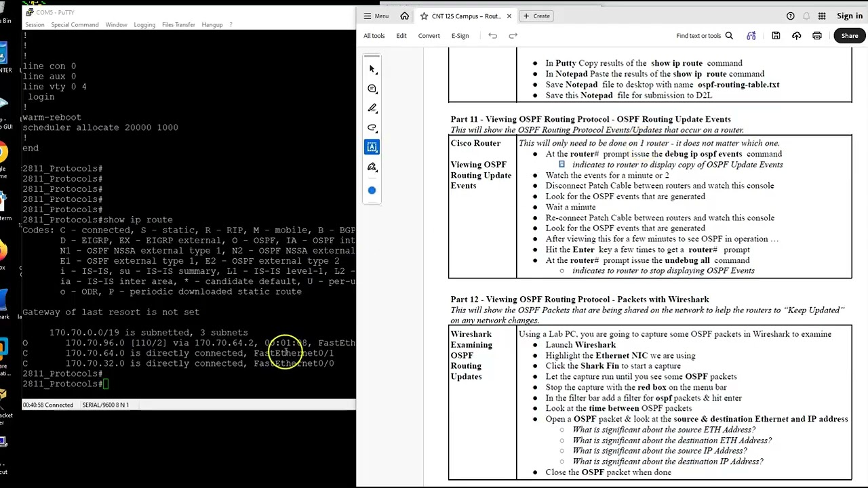Screen dimensions: 868x488
Task: Choose the Select arrow tool in quick toolbar
Action: click(x=372, y=69)
